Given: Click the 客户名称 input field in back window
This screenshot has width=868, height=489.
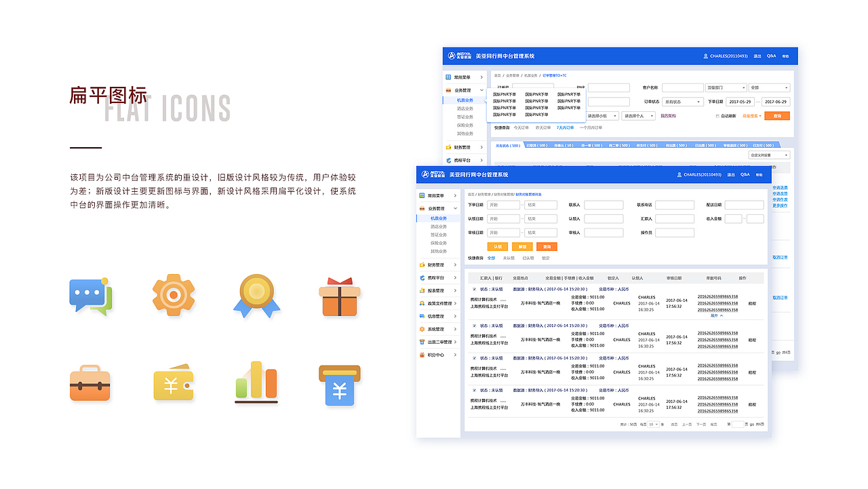Looking at the screenshot, I should coord(683,87).
